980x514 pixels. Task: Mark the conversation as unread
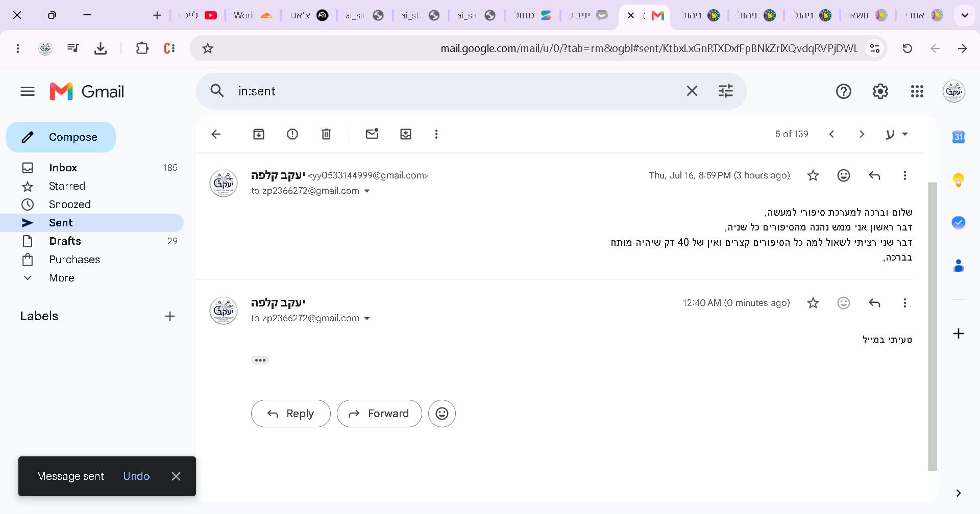click(372, 134)
